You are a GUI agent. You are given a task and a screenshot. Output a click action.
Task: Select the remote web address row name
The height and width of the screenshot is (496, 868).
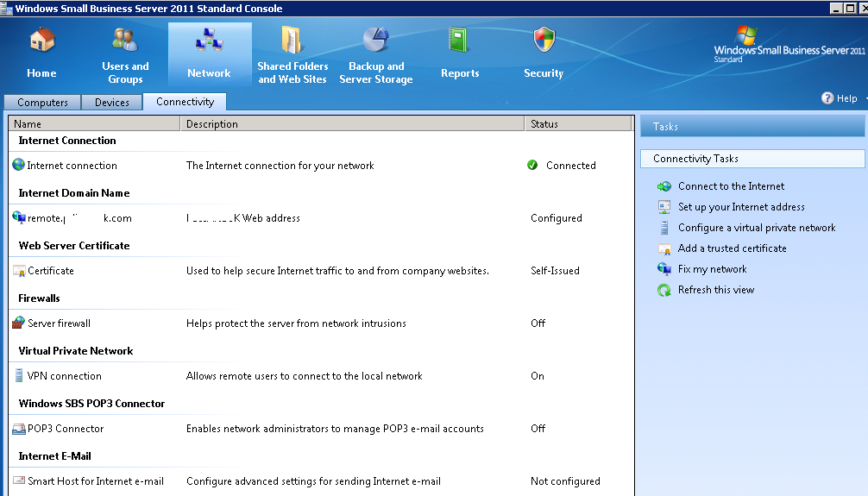pyautogui.click(x=79, y=218)
